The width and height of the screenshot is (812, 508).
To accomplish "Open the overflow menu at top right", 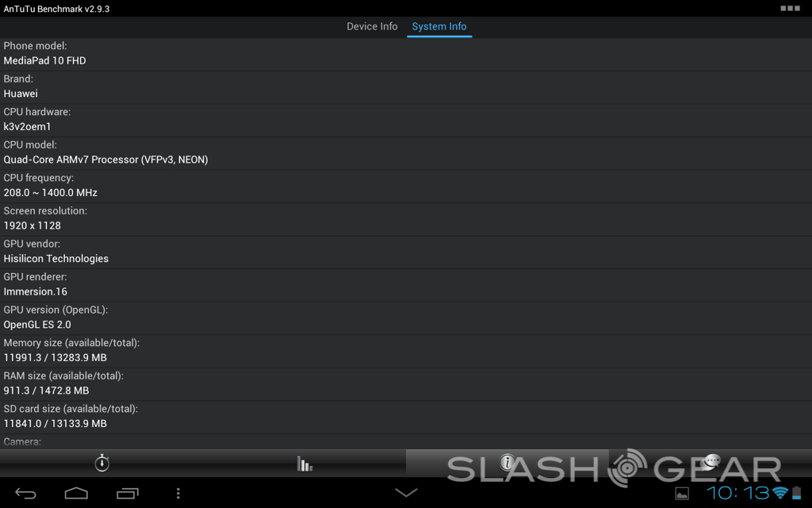I will (x=791, y=8).
